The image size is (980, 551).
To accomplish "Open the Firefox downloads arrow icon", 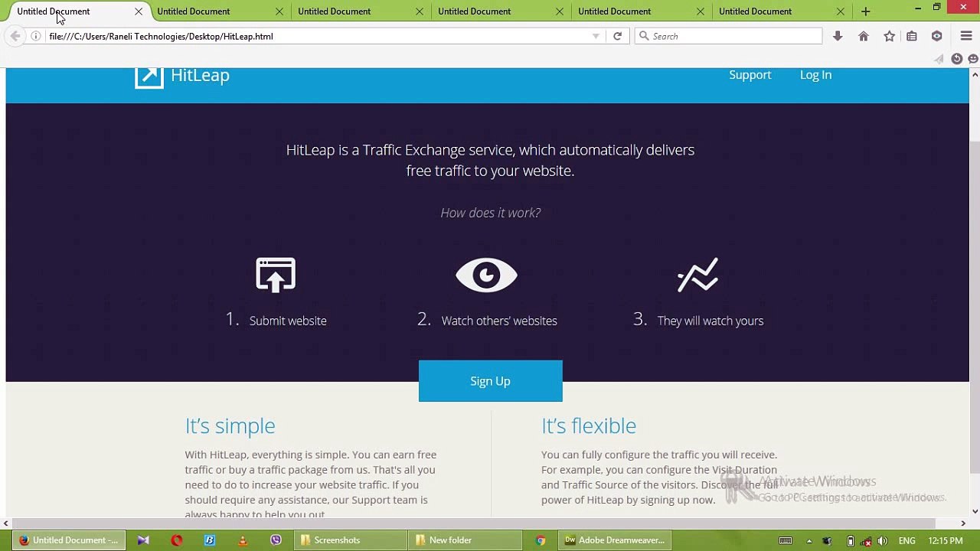I will click(x=838, y=36).
